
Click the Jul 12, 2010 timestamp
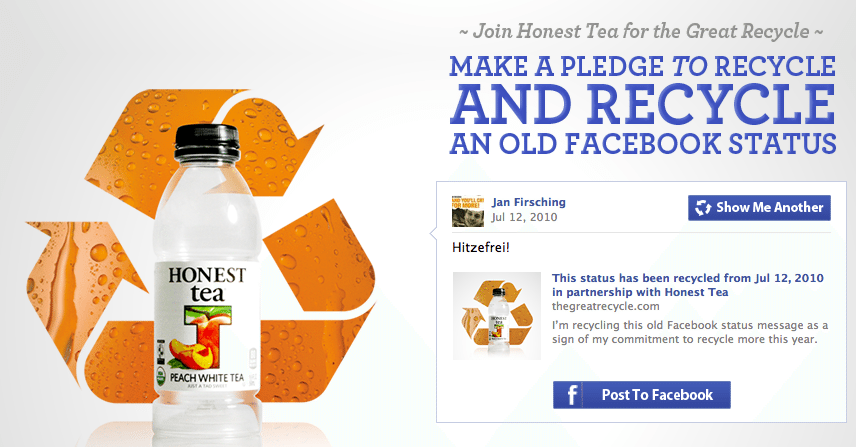pyautogui.click(x=524, y=217)
